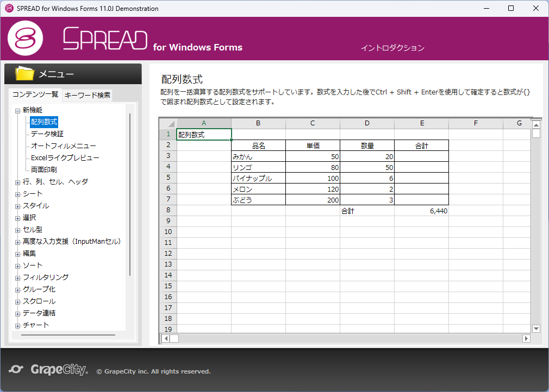Expand the 選択 tree node
549x392 pixels.
(17, 218)
